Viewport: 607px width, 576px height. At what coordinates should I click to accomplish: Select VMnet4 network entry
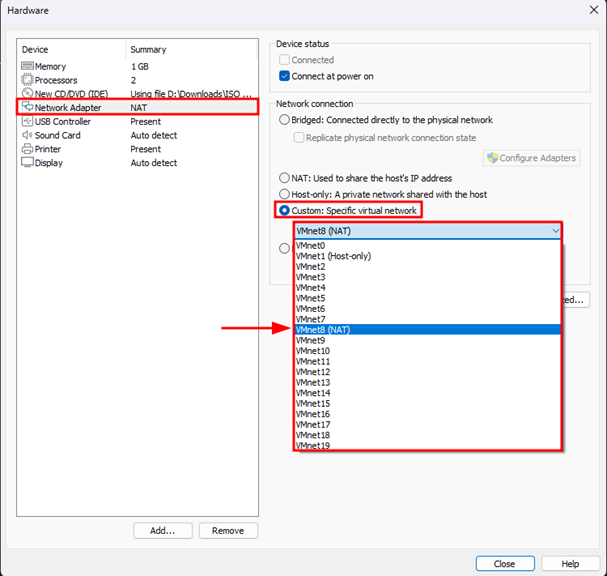pos(428,288)
